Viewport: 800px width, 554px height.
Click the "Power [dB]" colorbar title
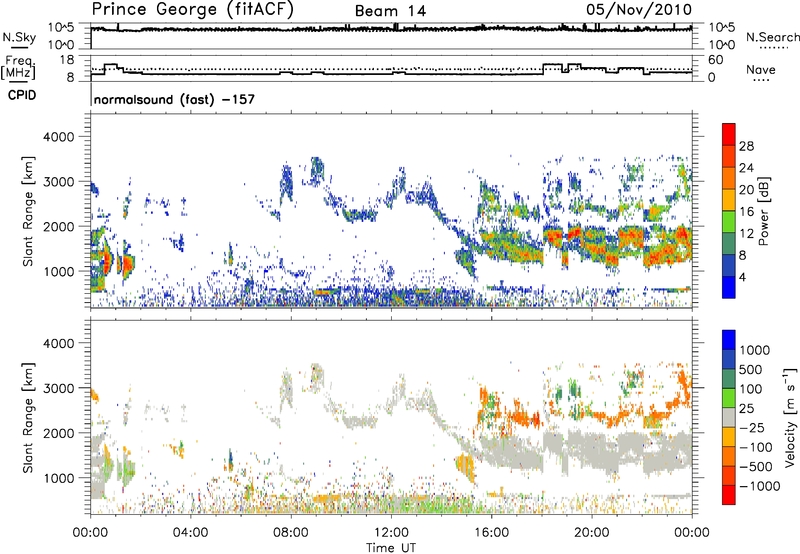764,211
